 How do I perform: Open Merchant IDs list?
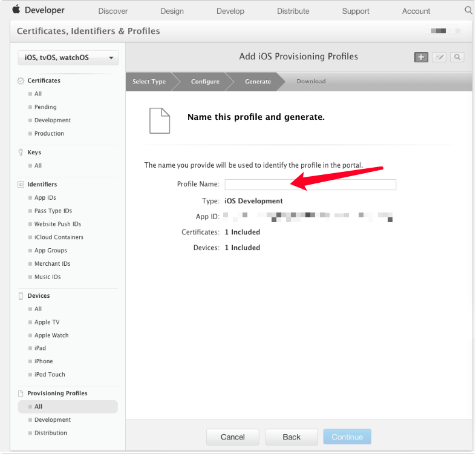pos(53,264)
